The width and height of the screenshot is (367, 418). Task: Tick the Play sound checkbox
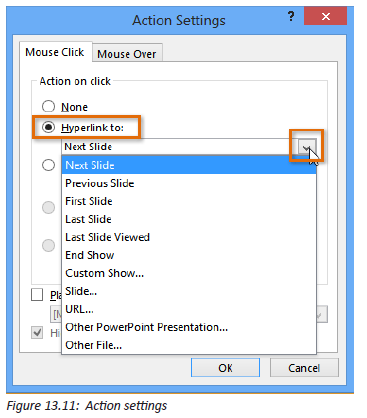click(37, 295)
